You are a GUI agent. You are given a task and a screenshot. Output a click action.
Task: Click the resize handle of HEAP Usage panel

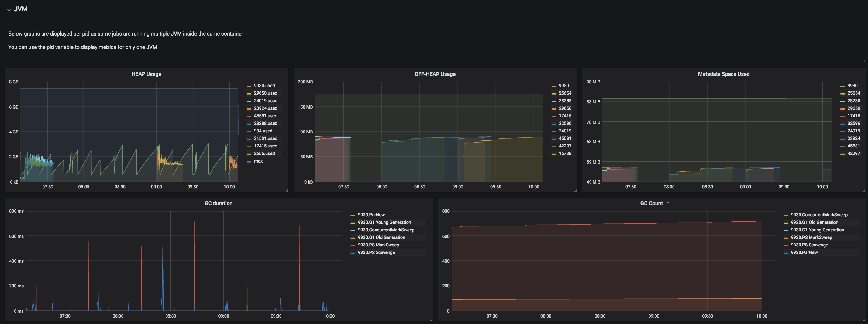click(287, 191)
